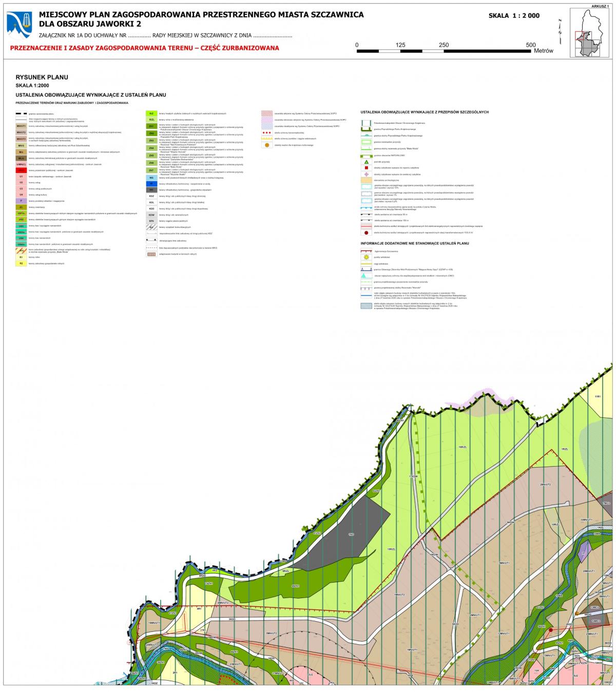Click the ZC cemetery legend swatch

(21, 207)
